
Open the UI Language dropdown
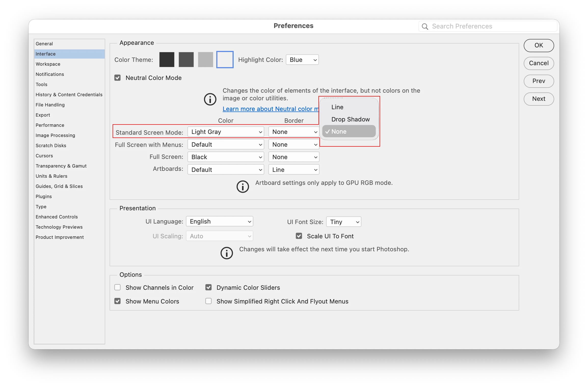click(219, 221)
